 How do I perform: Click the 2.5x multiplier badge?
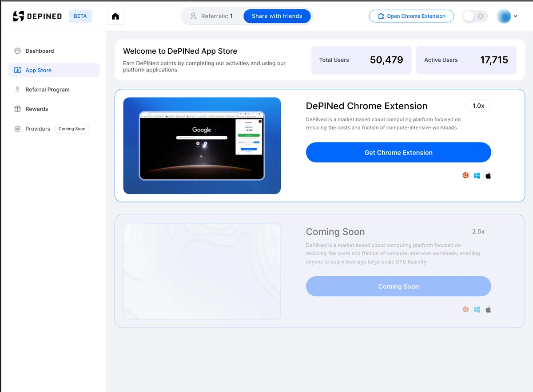point(478,231)
